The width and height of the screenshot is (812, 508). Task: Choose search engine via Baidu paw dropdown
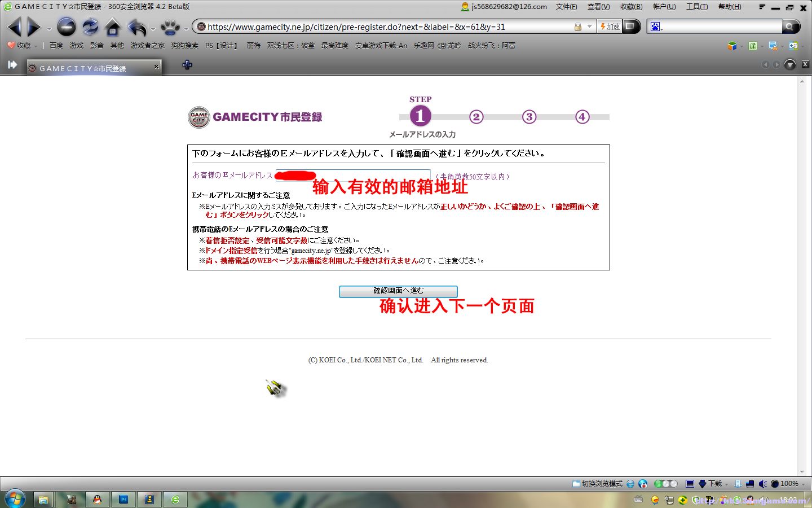pos(656,27)
